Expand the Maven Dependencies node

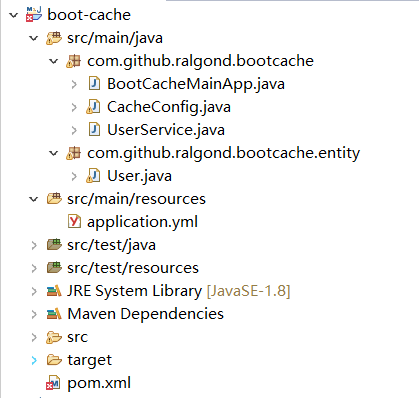[x=34, y=314]
